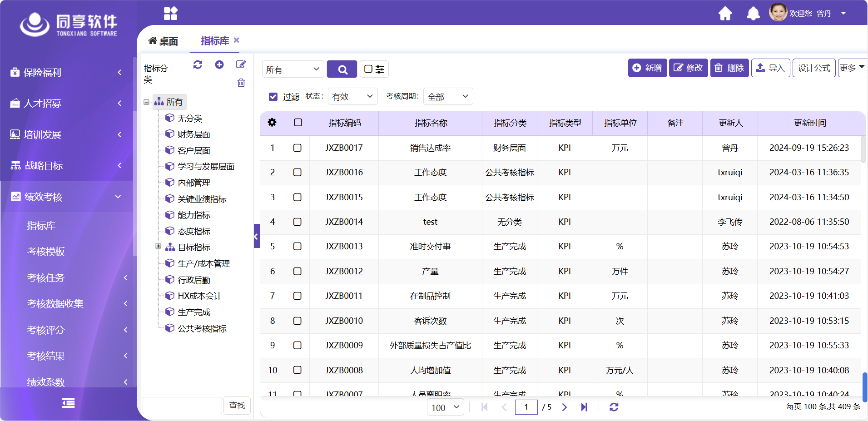Check row JXZB0013 checkbox
The width and height of the screenshot is (868, 421).
click(x=298, y=246)
